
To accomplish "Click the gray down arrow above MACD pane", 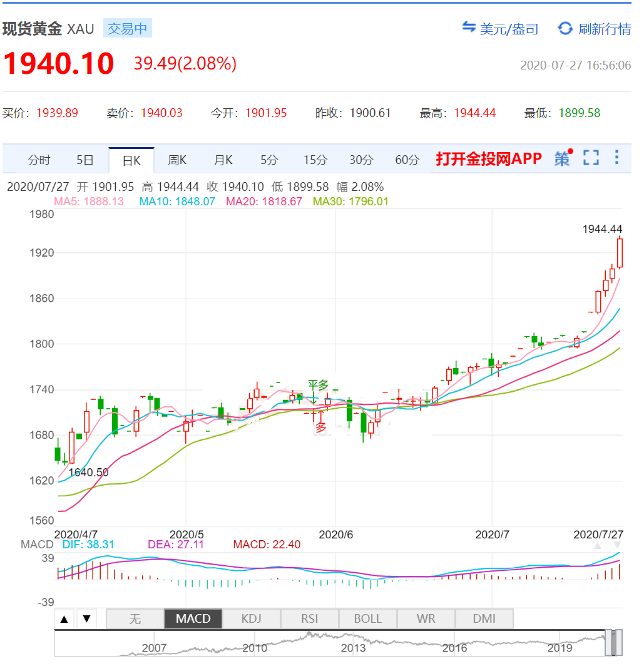I will tap(617, 545).
